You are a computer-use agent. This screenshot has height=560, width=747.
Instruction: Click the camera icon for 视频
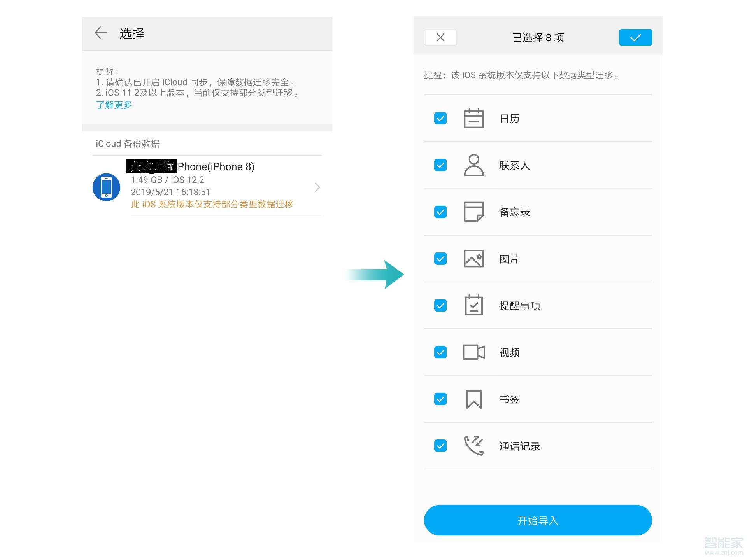474,352
